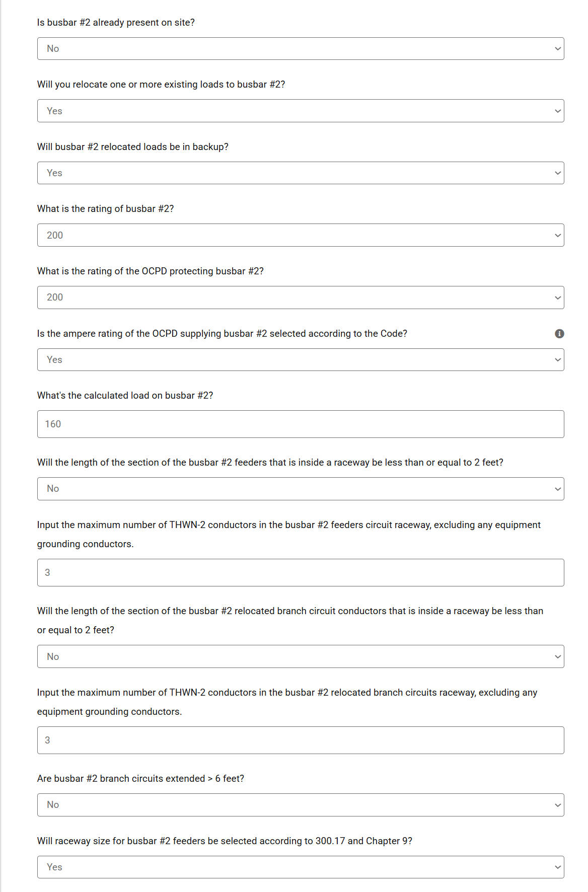Click the relocated branch circuits conductors count field
588x892 pixels.
(x=301, y=740)
